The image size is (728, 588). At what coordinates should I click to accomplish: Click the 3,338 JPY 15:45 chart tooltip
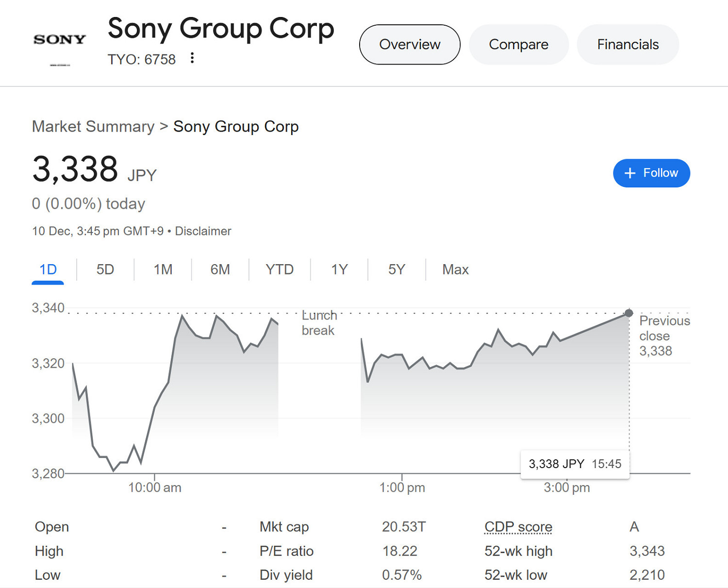coord(575,464)
